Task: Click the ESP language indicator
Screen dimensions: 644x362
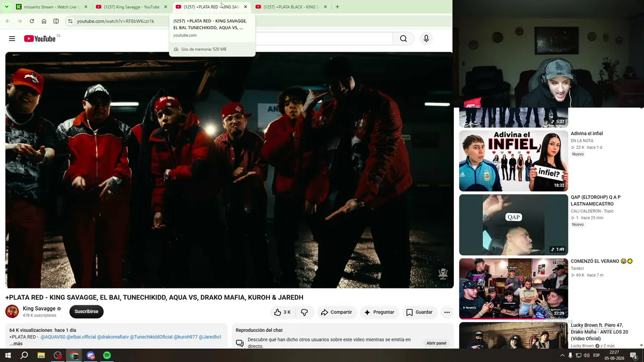Action: 596,355
